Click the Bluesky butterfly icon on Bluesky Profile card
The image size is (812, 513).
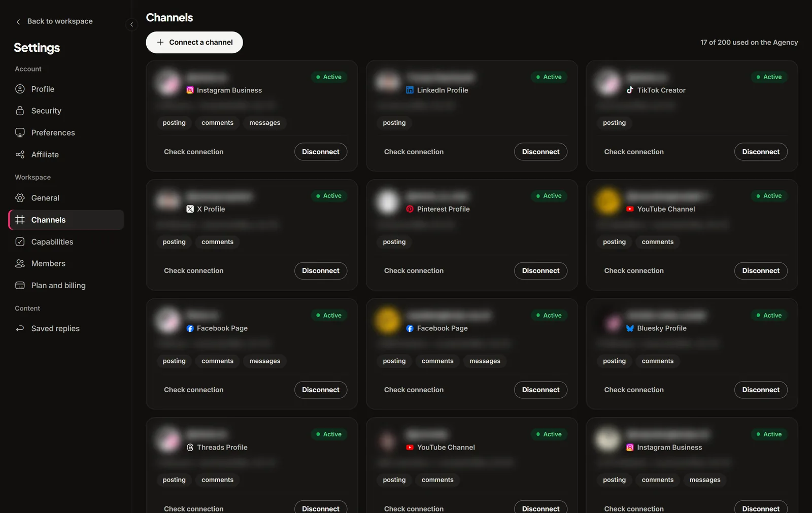click(x=630, y=328)
